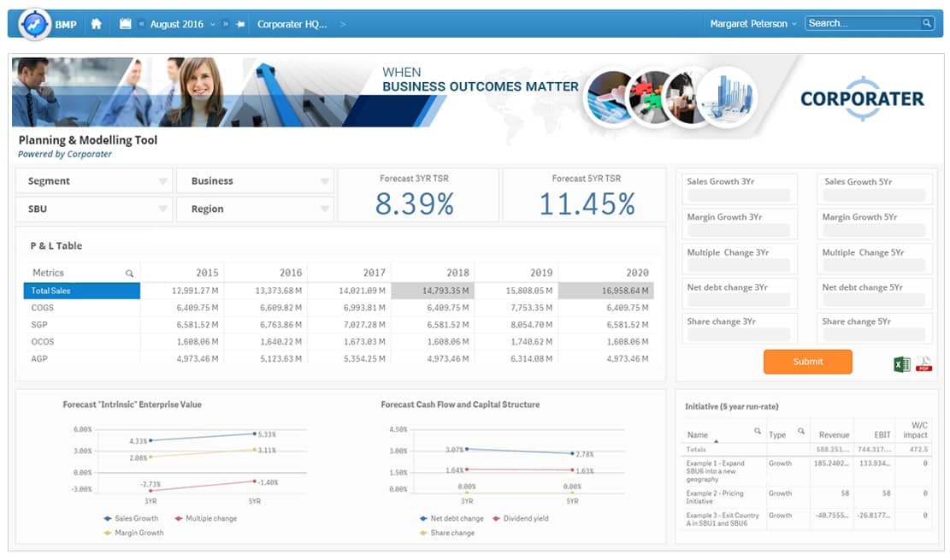This screenshot has width=950, height=560.
Task: Select the Total Sales row in P&L table
Action: click(x=81, y=292)
